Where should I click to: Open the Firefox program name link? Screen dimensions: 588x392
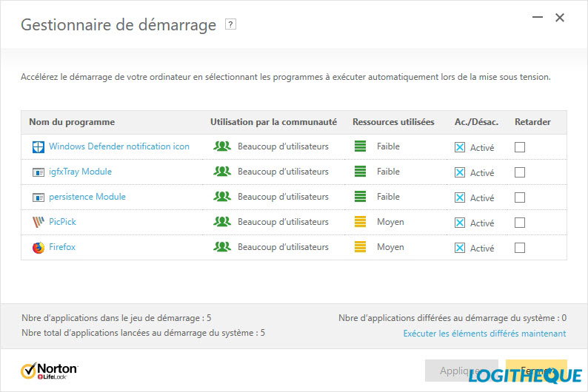coord(62,247)
